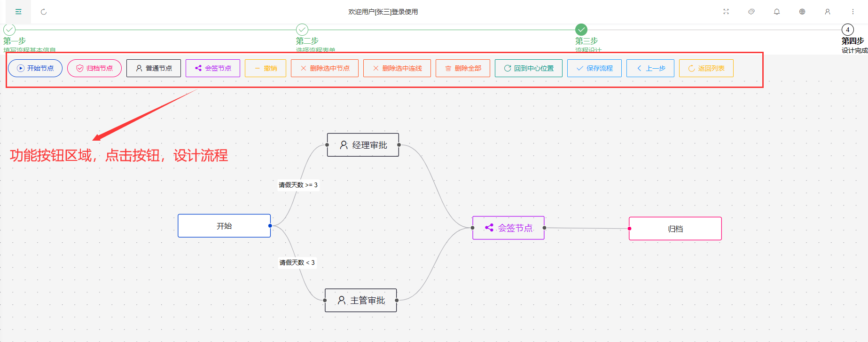The image size is (868, 342).
Task: Save the flow with 保存流程
Action: [594, 68]
